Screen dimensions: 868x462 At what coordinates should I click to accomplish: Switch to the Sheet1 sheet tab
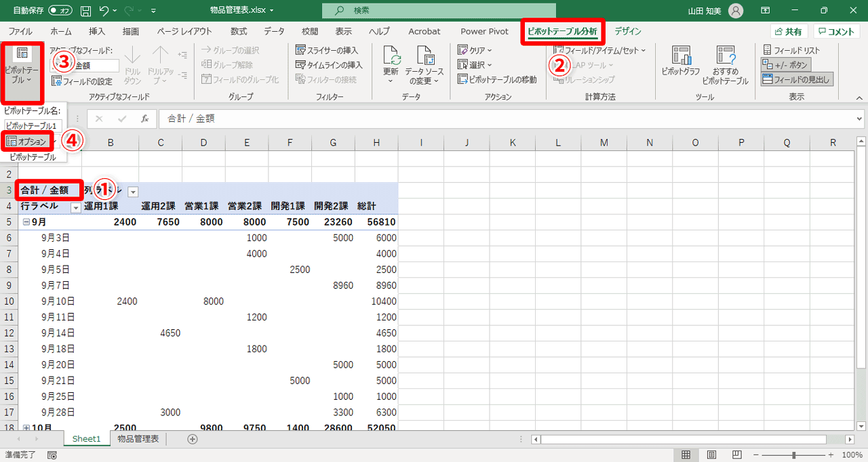click(86, 439)
